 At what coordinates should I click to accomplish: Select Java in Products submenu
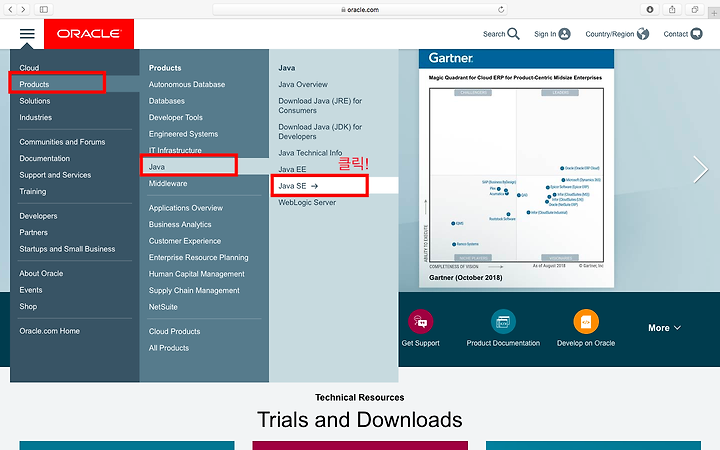[157, 167]
